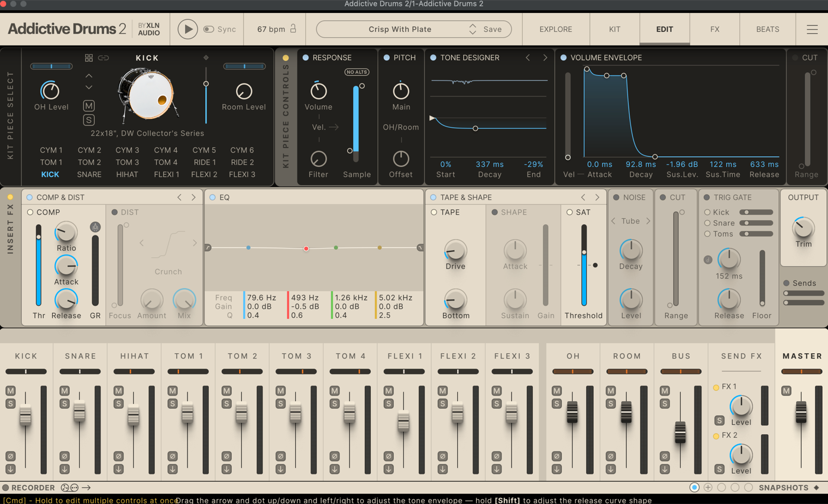Image resolution: width=828 pixels, height=504 pixels.
Task: Go to previous Tone Designer mode
Action: (x=528, y=57)
